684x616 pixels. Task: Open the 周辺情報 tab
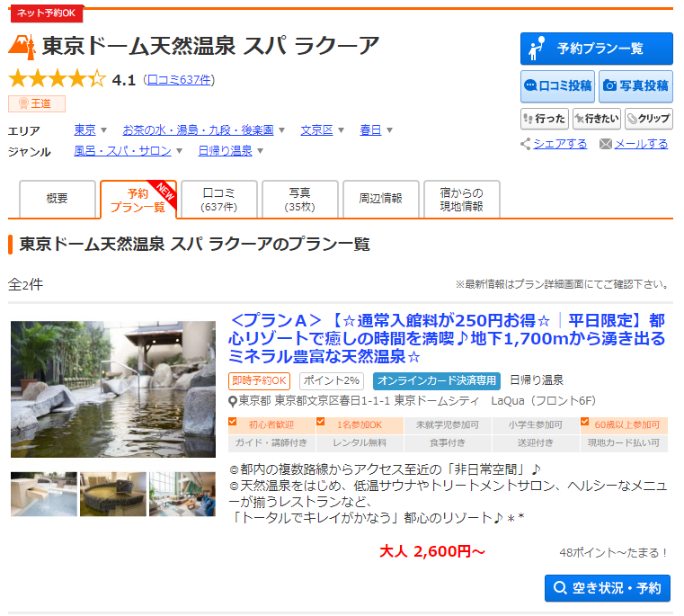[x=380, y=199]
